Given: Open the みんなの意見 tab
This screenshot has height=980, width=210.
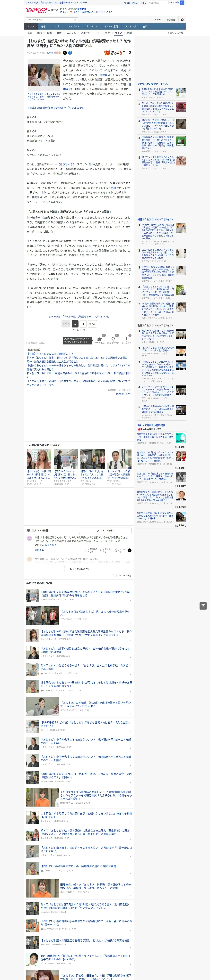Looking at the screenshot, I should click(111, 27).
